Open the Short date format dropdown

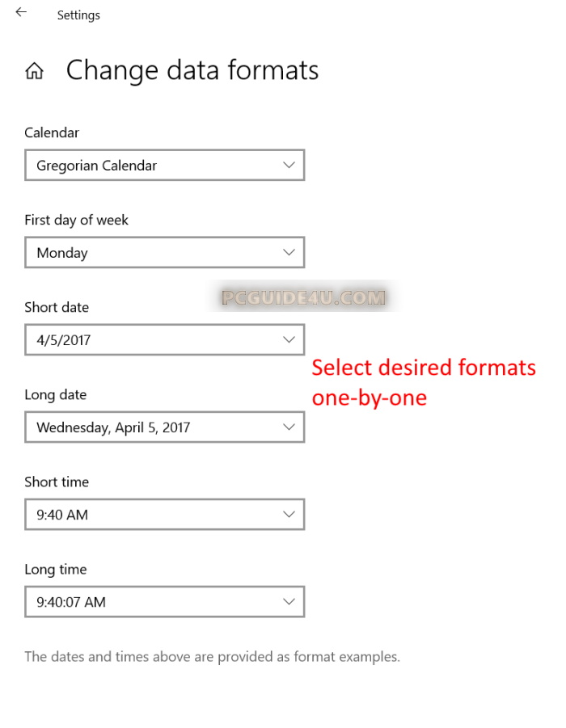[164, 339]
